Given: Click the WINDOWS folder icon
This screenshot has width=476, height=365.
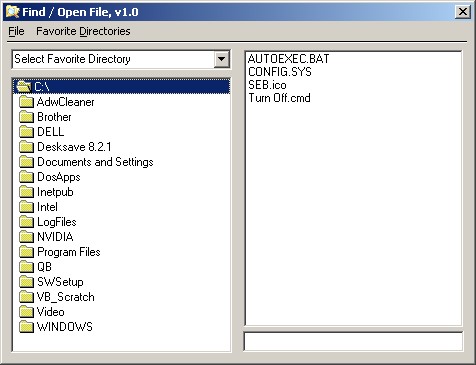Looking at the screenshot, I should point(26,327).
